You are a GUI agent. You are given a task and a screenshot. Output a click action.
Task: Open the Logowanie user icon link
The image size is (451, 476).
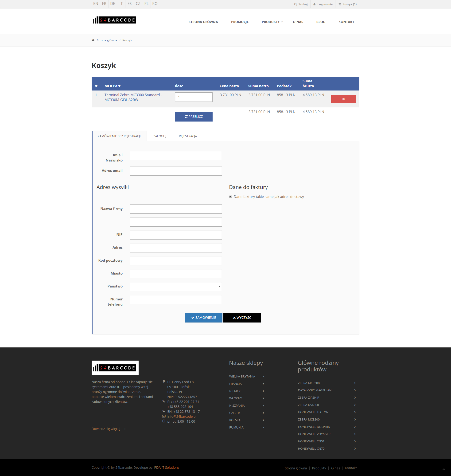(314, 4)
